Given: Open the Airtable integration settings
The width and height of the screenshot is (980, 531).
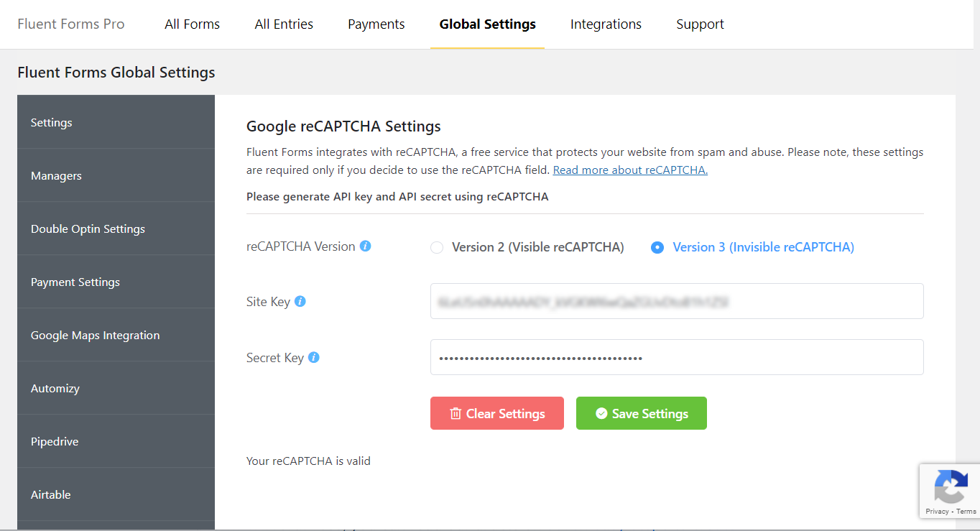Looking at the screenshot, I should pos(50,494).
